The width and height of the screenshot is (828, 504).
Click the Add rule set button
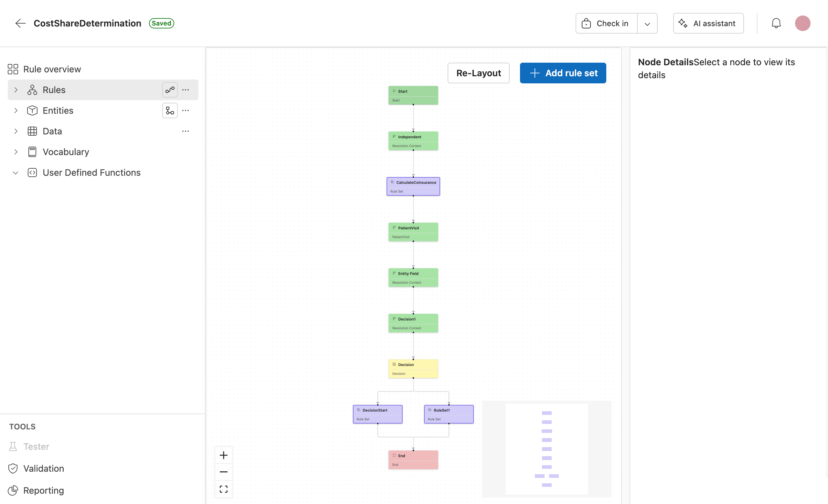563,73
